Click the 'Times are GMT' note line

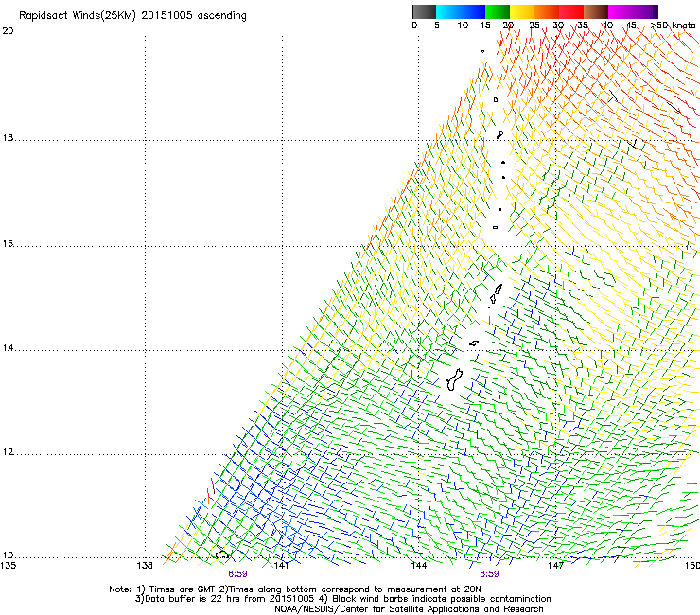(x=295, y=589)
